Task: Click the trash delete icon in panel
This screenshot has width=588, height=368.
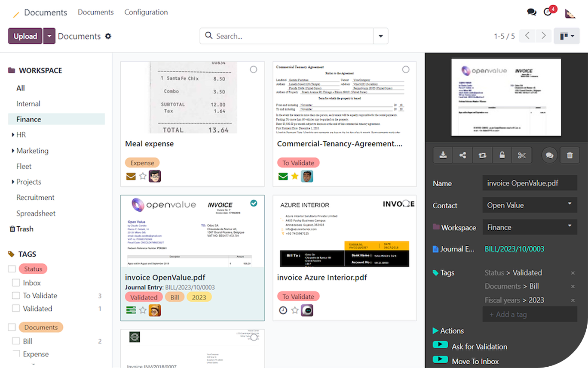Action: pyautogui.click(x=570, y=155)
